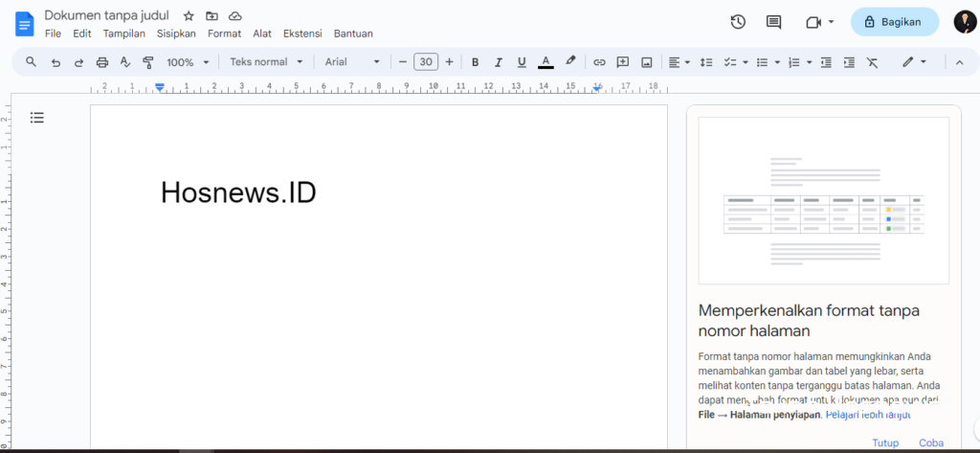Open the 'Teks normal' style dropdown
Viewport: 980px width, 453px height.
pos(266,62)
